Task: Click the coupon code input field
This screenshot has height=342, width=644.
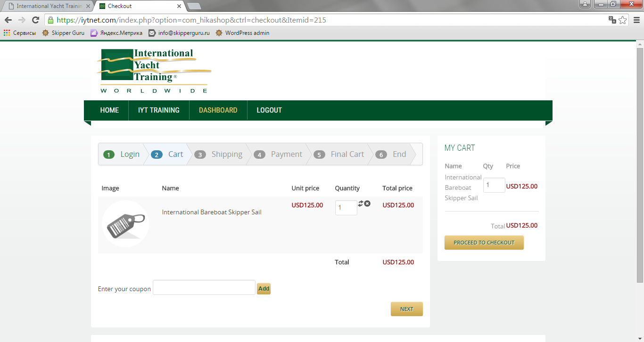Action: tap(204, 287)
